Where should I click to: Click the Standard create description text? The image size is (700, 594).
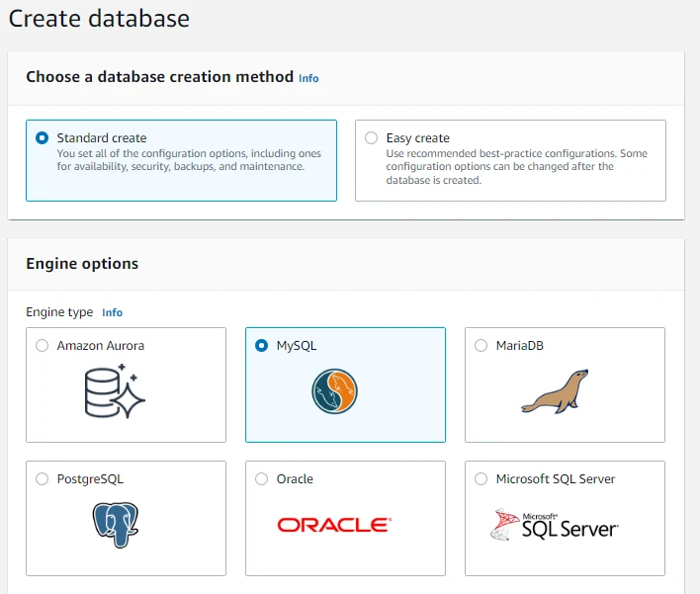point(188,160)
